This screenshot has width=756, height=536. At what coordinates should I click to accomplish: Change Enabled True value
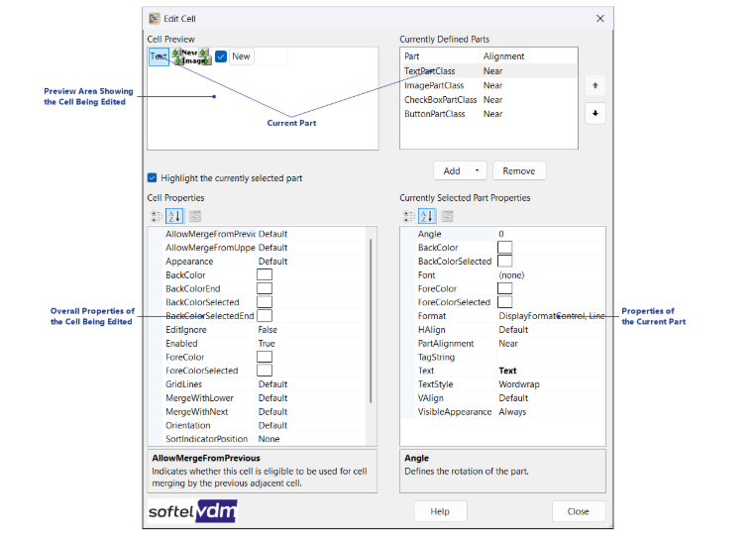[311, 343]
